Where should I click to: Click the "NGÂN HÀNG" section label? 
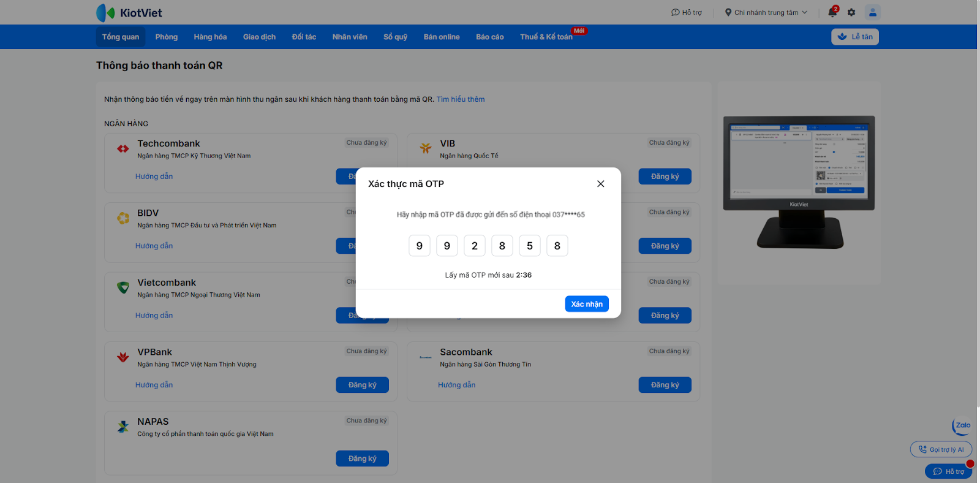[126, 124]
